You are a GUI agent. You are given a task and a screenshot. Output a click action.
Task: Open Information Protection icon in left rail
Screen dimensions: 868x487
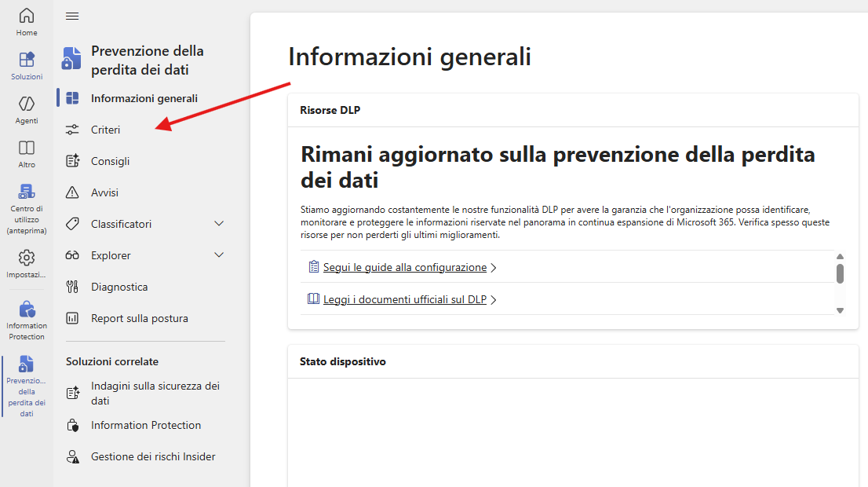tap(27, 309)
